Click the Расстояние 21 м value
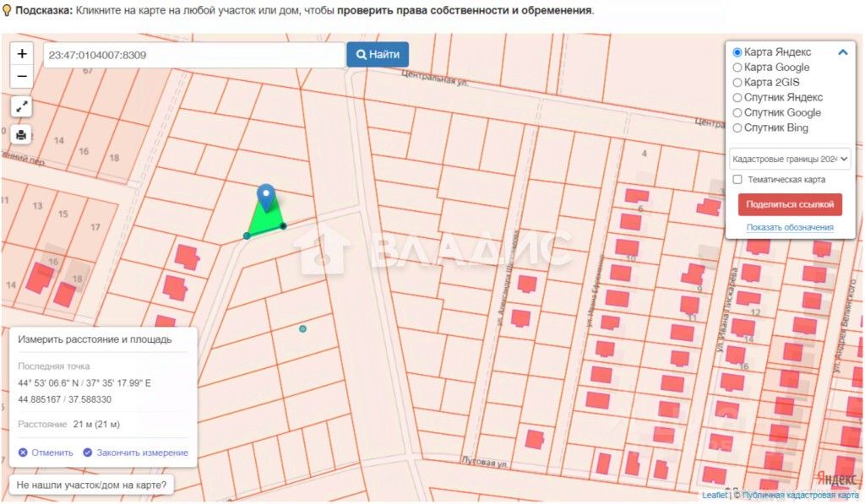 tap(96, 424)
